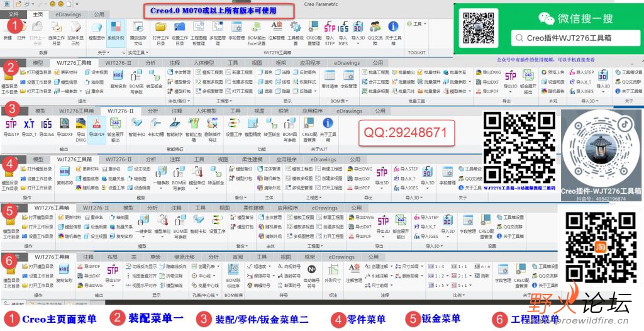The width and height of the screenshot is (644, 331).
Task: Click the 删除前缀 button
Action: [409, 276]
